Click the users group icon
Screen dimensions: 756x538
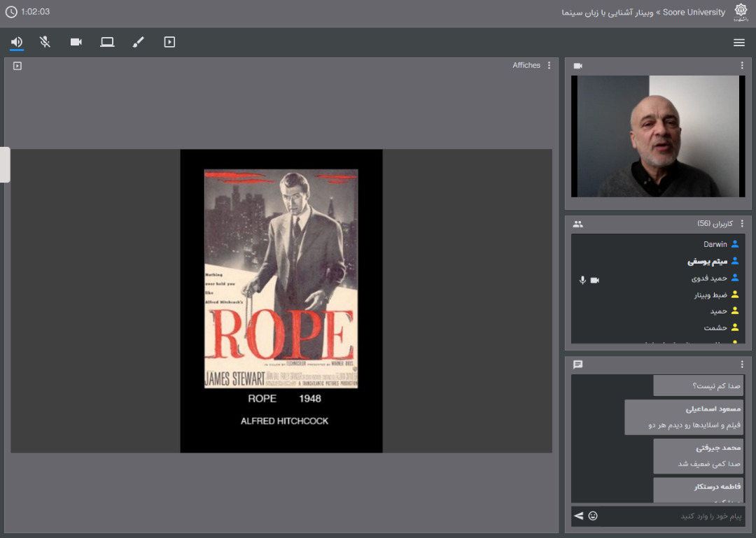coord(577,224)
